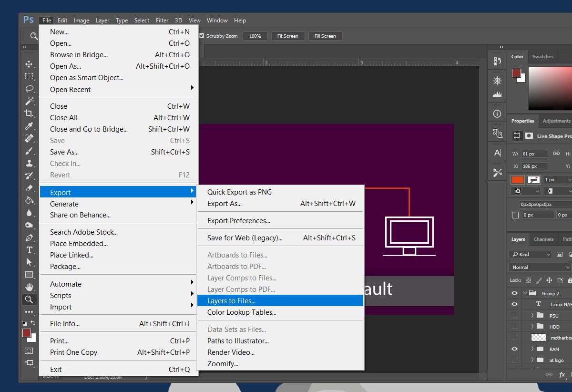Expand the HDD layer group
The image size is (572, 392).
pos(532,327)
